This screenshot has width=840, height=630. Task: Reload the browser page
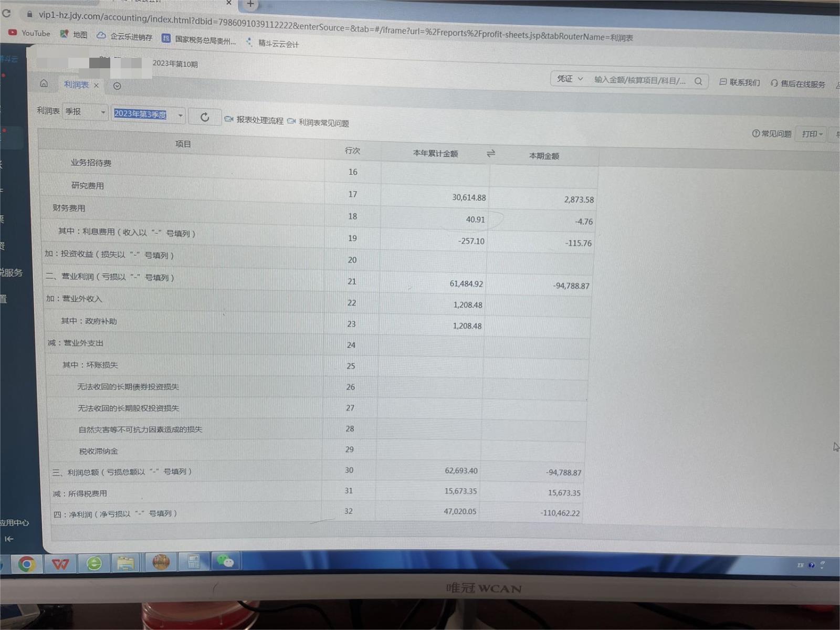coord(6,13)
